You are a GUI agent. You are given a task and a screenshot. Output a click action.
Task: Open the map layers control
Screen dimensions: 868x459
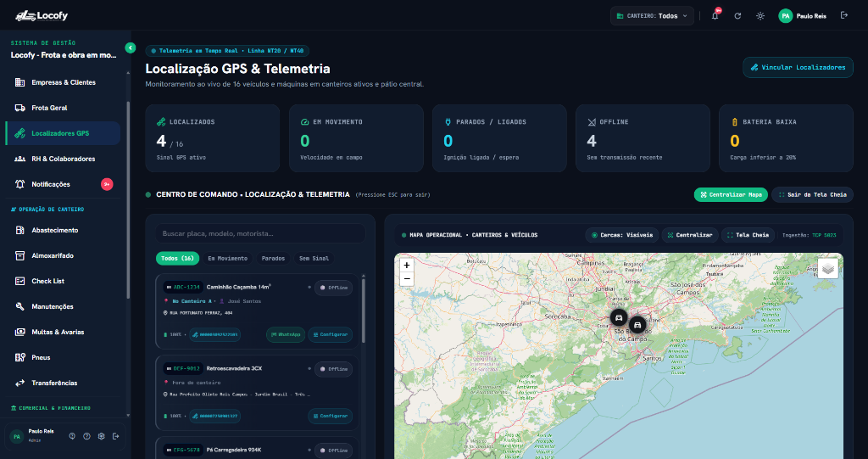click(827, 268)
